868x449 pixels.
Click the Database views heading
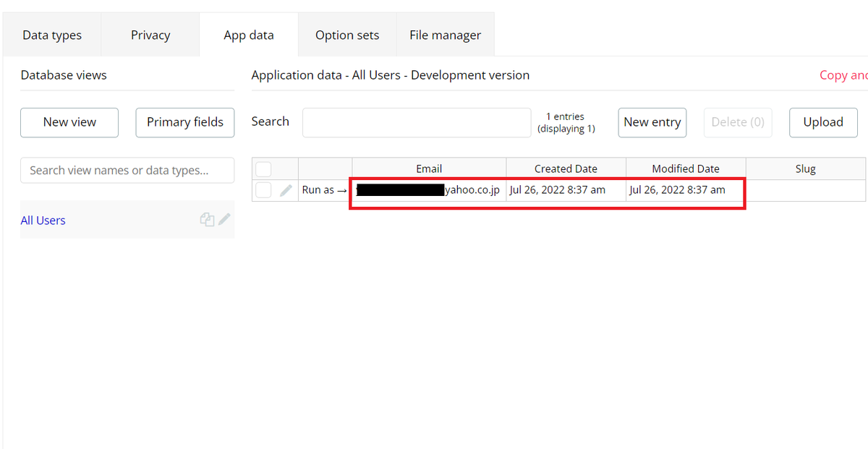click(64, 75)
